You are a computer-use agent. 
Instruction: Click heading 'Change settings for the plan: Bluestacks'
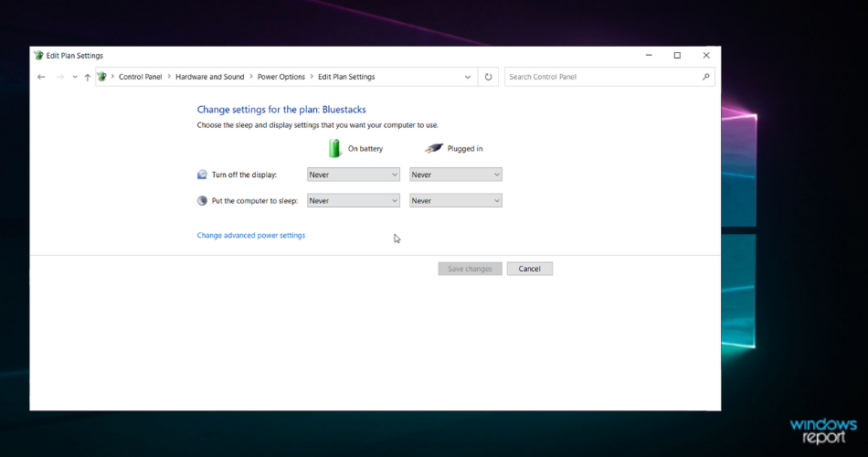click(281, 110)
